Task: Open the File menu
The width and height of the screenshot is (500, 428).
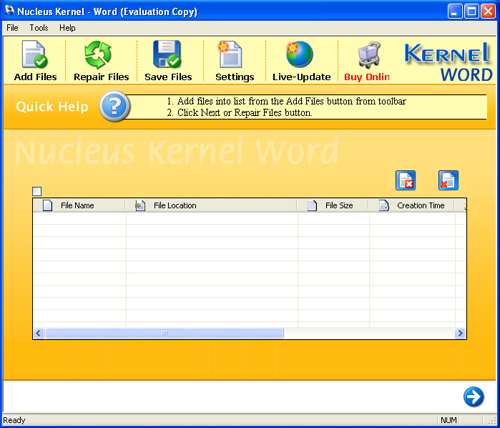Action: pyautogui.click(x=12, y=28)
